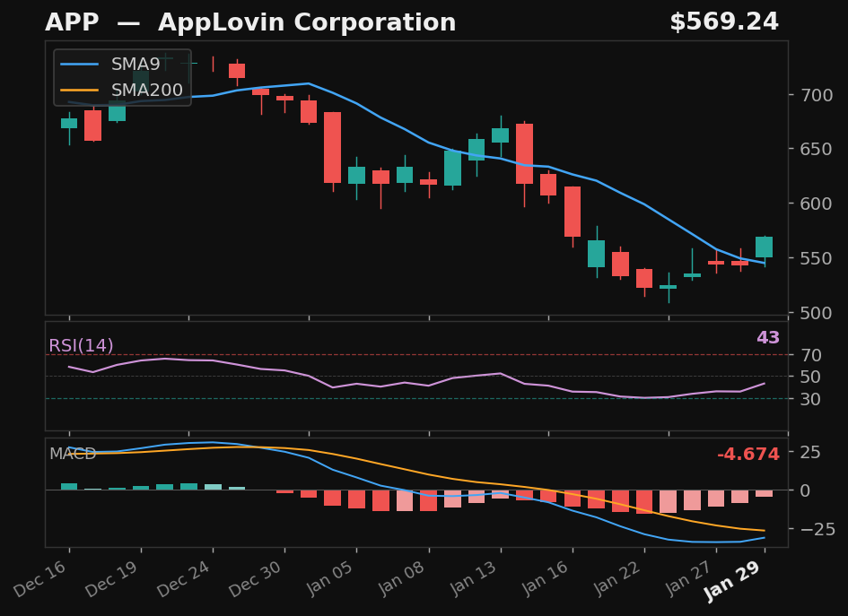Click the Jan 27 date label
This screenshot has width=848, height=616.
coord(689,578)
